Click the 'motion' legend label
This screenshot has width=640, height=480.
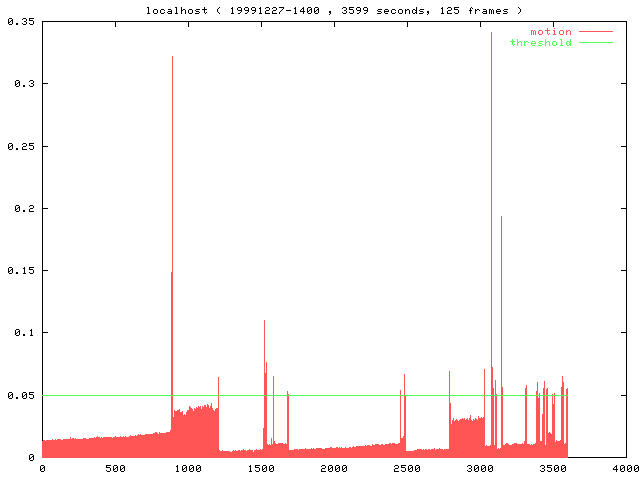pos(550,32)
